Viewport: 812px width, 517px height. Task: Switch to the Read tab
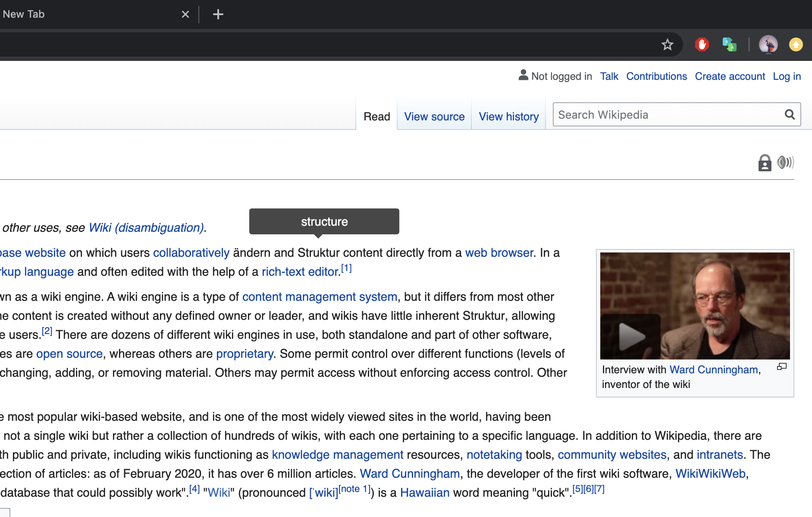click(377, 117)
